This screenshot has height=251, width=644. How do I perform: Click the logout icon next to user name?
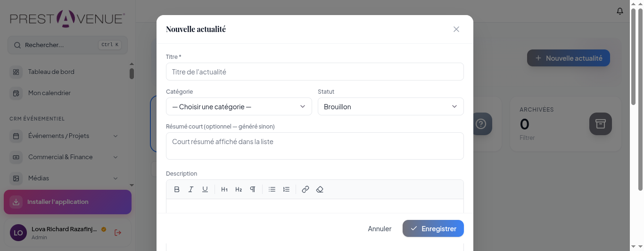[118, 232]
